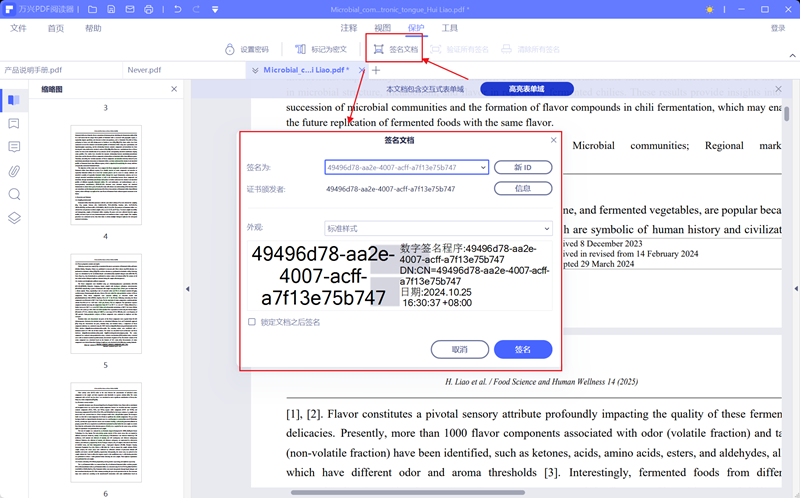This screenshot has height=498, width=800.
Task: Open the search magnifier sidebar icon
Action: (x=14, y=194)
